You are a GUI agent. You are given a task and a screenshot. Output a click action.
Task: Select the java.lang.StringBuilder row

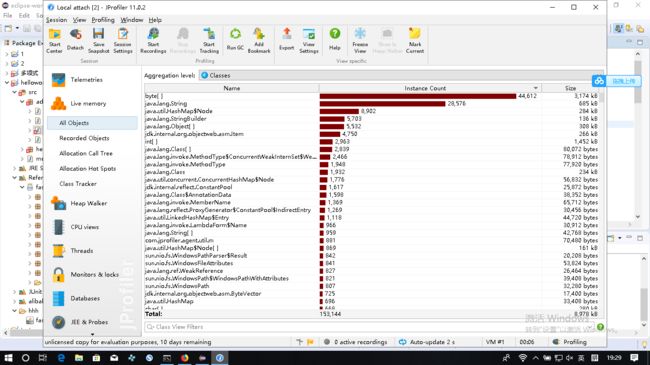tap(372, 119)
